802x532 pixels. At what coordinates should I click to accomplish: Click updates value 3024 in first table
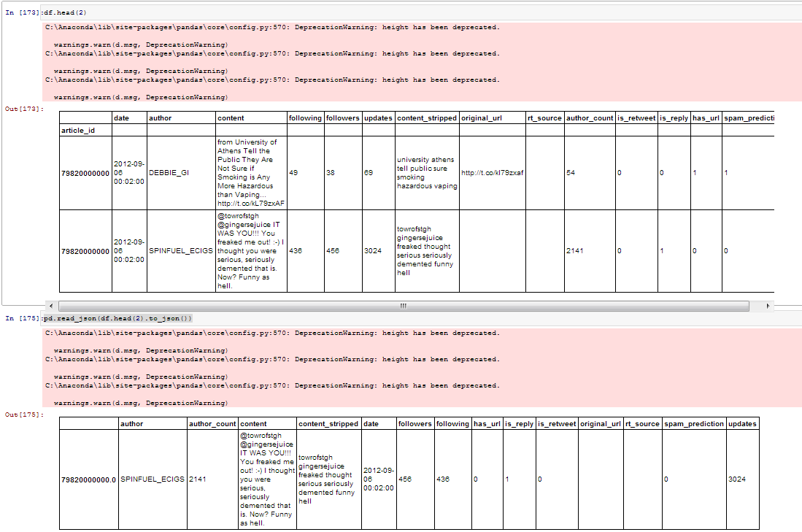pos(379,251)
